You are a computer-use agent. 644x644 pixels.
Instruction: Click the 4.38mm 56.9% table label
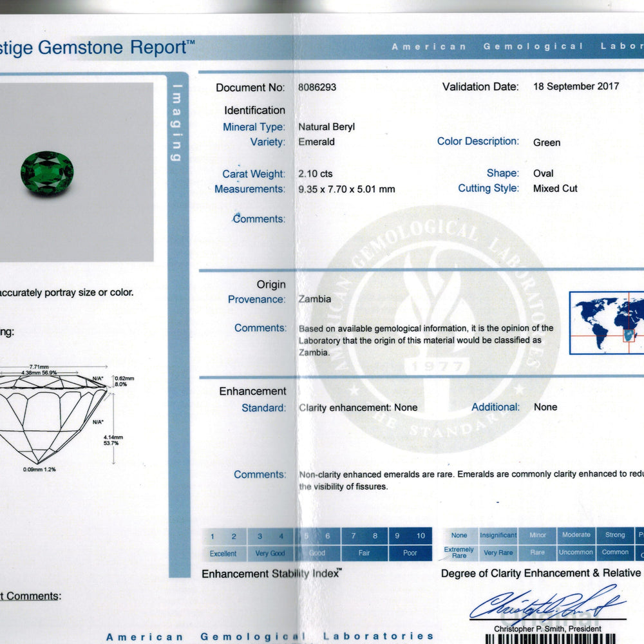point(39,373)
